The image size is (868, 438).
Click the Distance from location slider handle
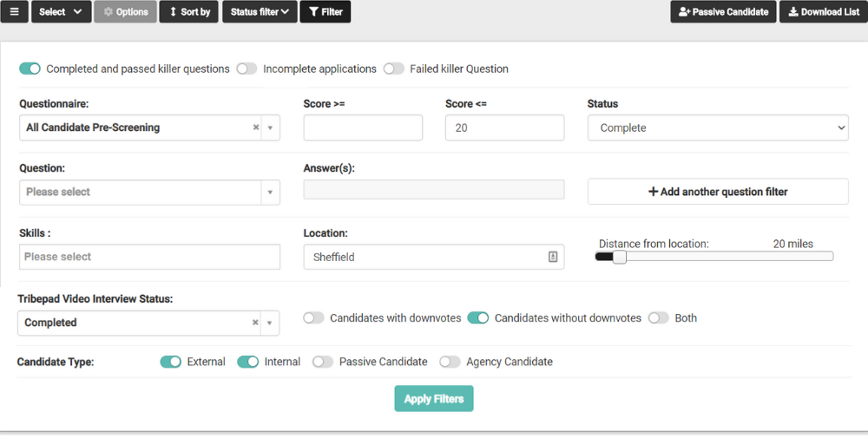(x=619, y=257)
